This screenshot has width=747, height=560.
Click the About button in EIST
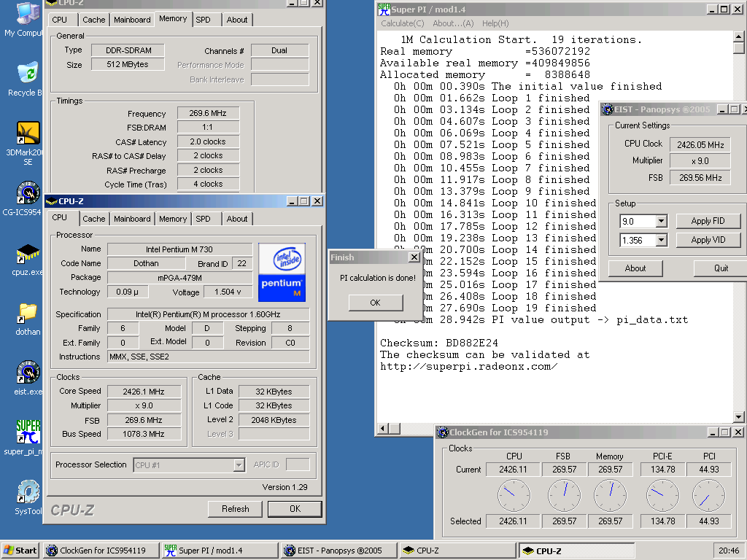[x=635, y=268]
